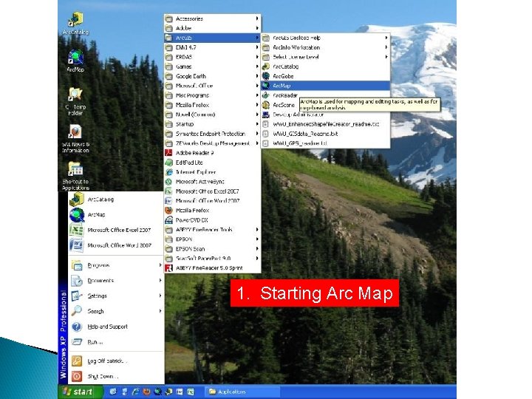Image resolution: width=532 pixels, height=399 pixels.
Task: Open WWU_EnhancedShapefileCreator_readme.txt
Action: tap(325, 124)
